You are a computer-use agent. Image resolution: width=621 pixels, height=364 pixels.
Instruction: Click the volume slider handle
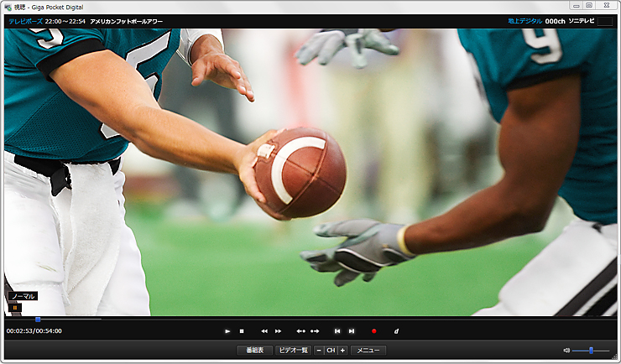592,350
